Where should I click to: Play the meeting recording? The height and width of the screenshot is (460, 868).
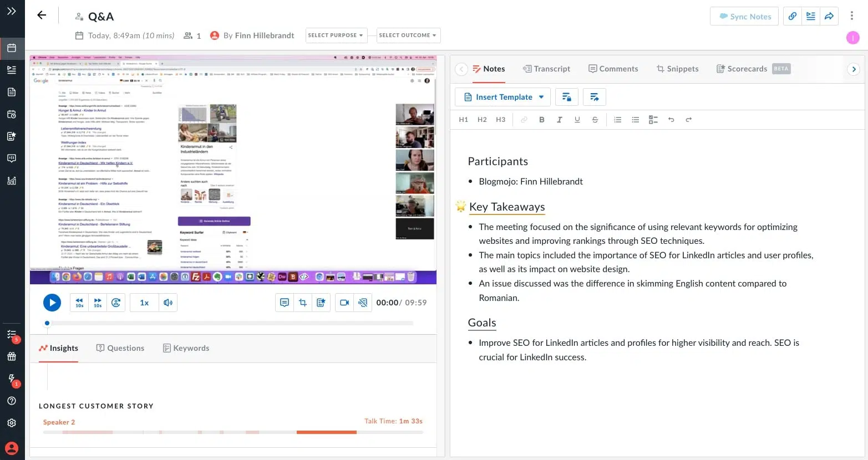(x=52, y=303)
